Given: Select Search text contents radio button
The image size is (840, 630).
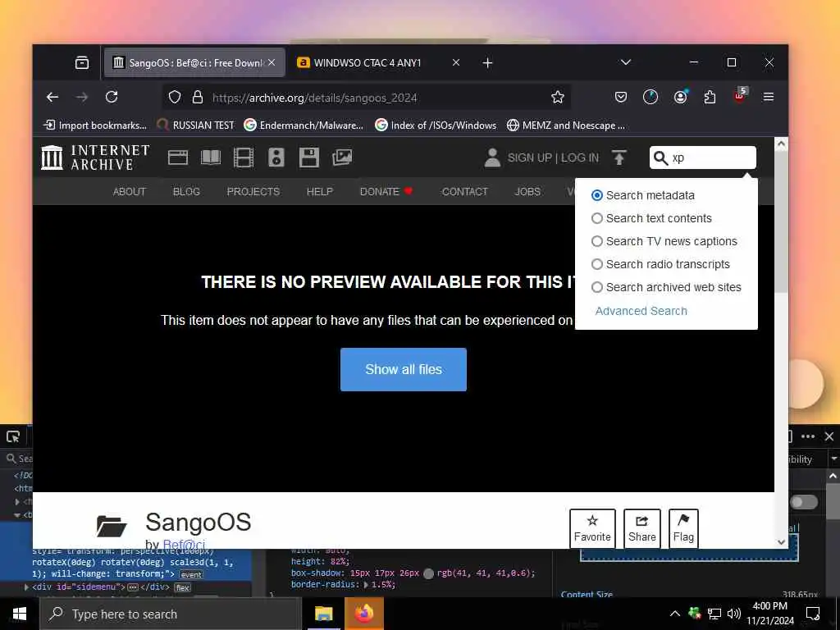Looking at the screenshot, I should (x=597, y=218).
